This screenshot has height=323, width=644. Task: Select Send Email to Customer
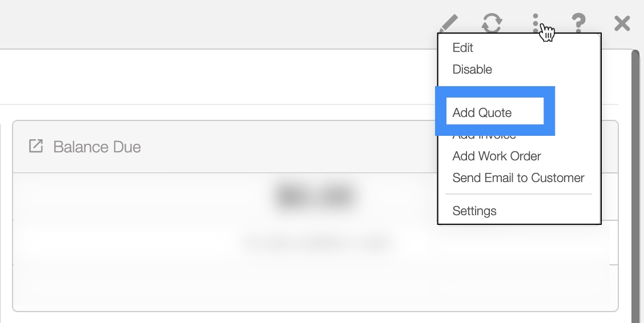click(x=518, y=178)
